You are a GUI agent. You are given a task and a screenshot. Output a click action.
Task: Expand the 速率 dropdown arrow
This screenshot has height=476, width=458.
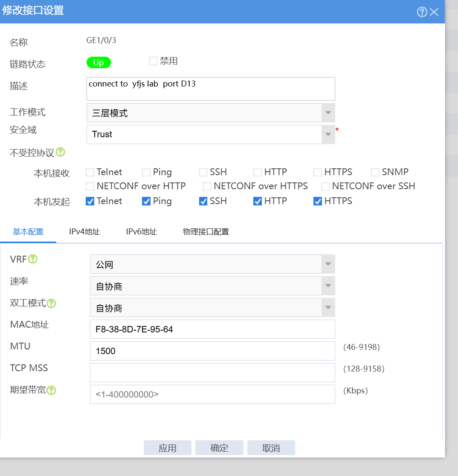point(328,286)
